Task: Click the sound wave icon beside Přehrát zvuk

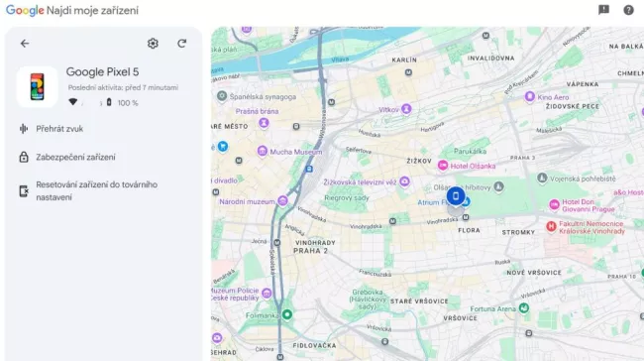Action: point(24,129)
